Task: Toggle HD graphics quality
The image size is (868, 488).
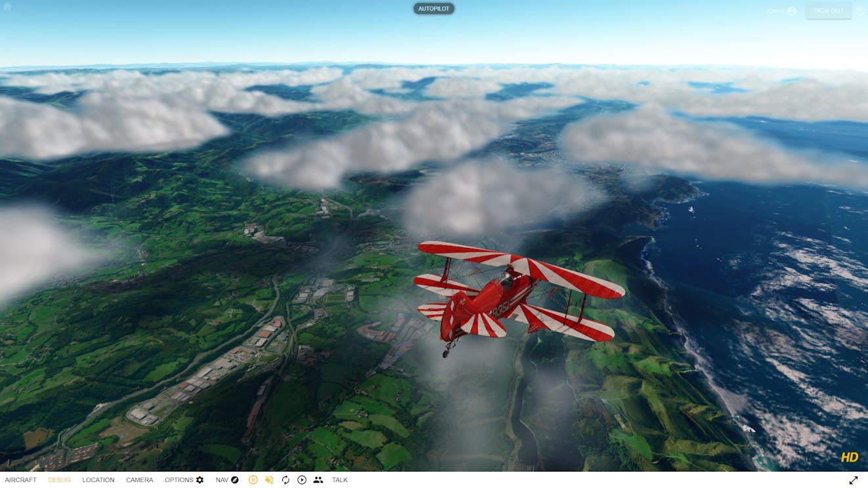Action: click(x=849, y=457)
